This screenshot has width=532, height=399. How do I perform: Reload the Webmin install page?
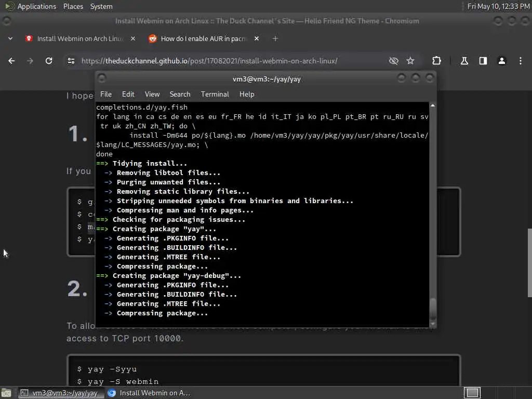[49, 61]
